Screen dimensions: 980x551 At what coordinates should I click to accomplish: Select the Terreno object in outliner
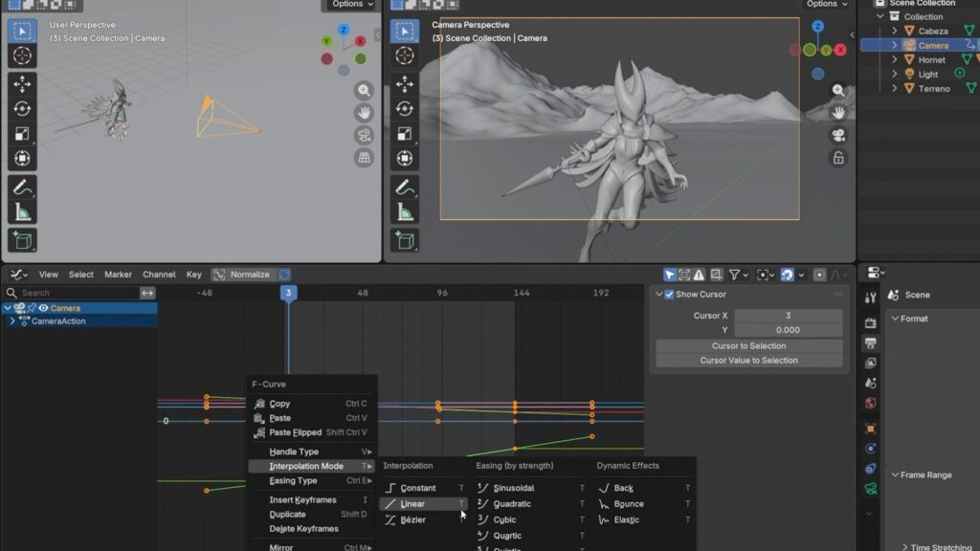click(934, 88)
